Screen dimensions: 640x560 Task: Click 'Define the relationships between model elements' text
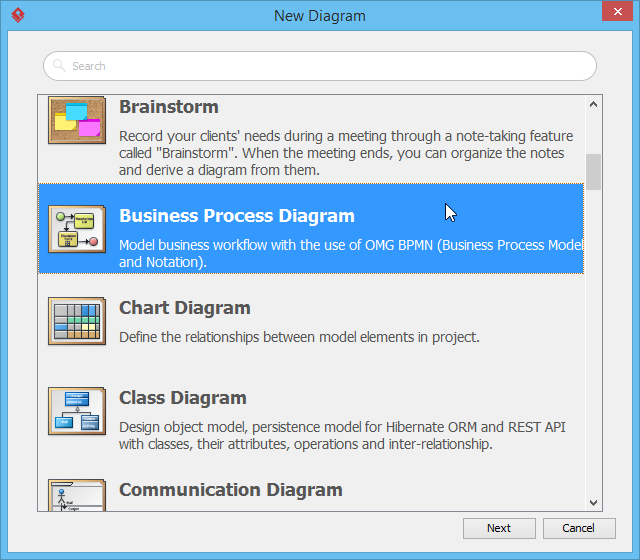[299, 337]
